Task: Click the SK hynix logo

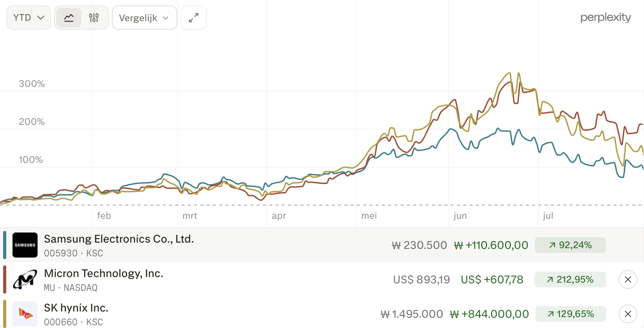Action: [x=25, y=314]
